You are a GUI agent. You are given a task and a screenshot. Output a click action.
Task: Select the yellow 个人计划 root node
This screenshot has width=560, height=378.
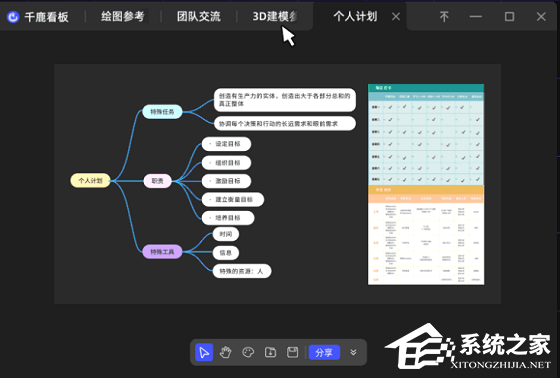[90, 180]
